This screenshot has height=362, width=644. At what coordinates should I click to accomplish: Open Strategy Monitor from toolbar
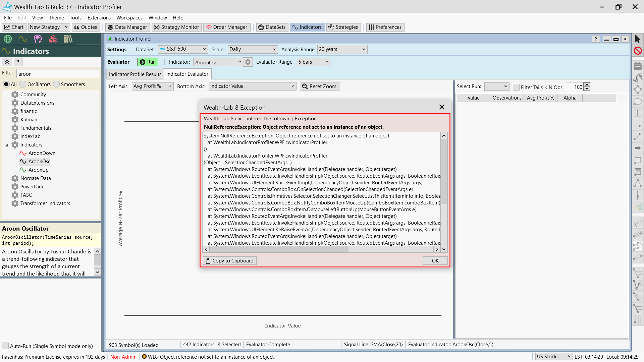coord(176,27)
